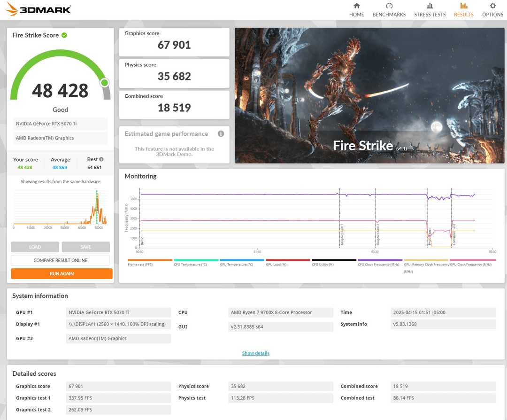Click the Physics score card 35 682
Image resolution: width=507 pixels, height=420 pixels.
pos(174,73)
